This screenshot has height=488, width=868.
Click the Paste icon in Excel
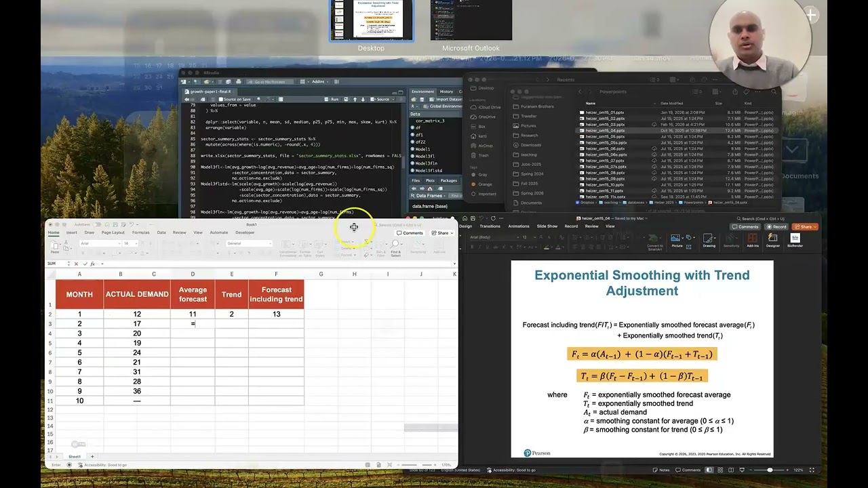click(x=55, y=247)
